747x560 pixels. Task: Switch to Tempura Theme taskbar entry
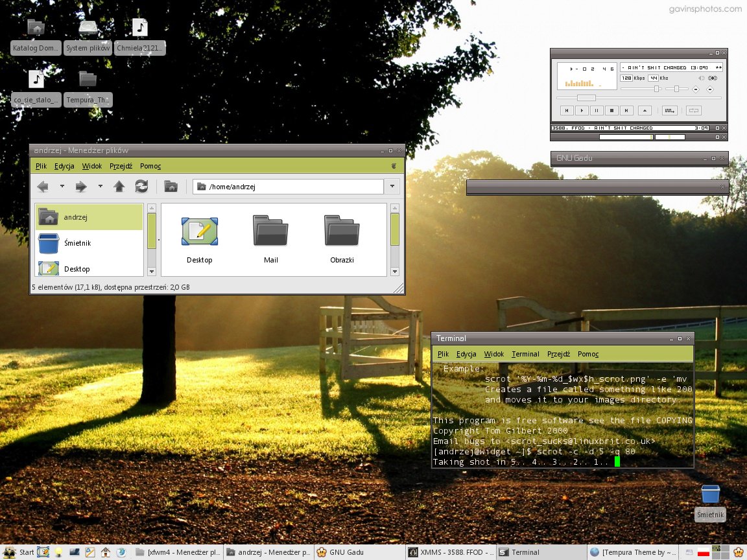pos(632,552)
